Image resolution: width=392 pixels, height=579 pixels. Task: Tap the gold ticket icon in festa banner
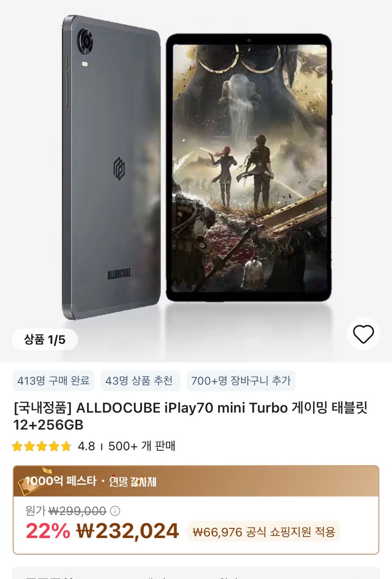(32, 481)
